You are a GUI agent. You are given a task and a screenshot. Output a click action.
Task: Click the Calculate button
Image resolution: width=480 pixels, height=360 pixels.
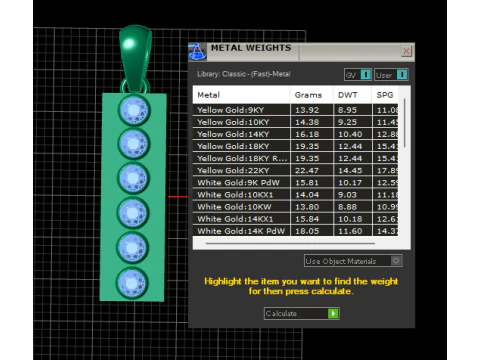(302, 313)
